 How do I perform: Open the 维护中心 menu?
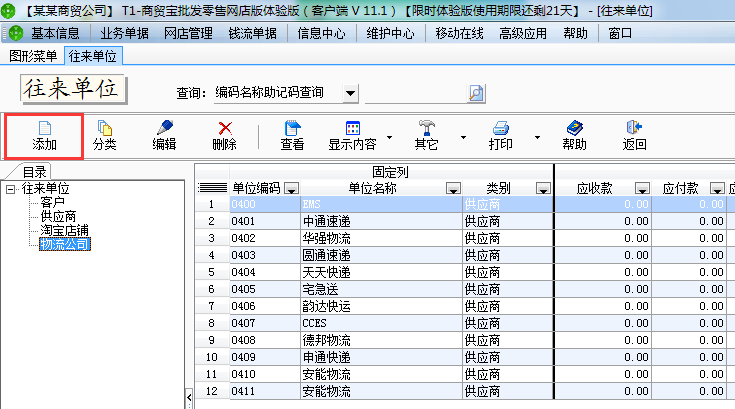[x=390, y=33]
